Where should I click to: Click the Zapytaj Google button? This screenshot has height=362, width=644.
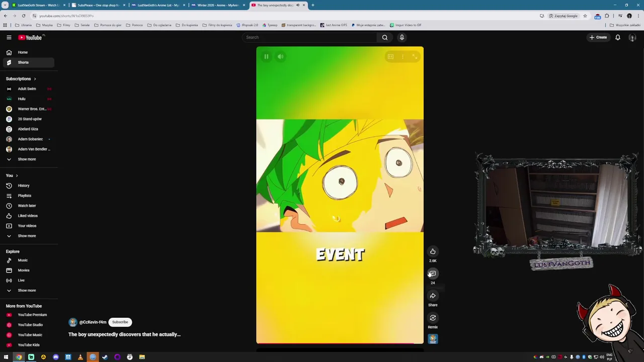[563, 16]
